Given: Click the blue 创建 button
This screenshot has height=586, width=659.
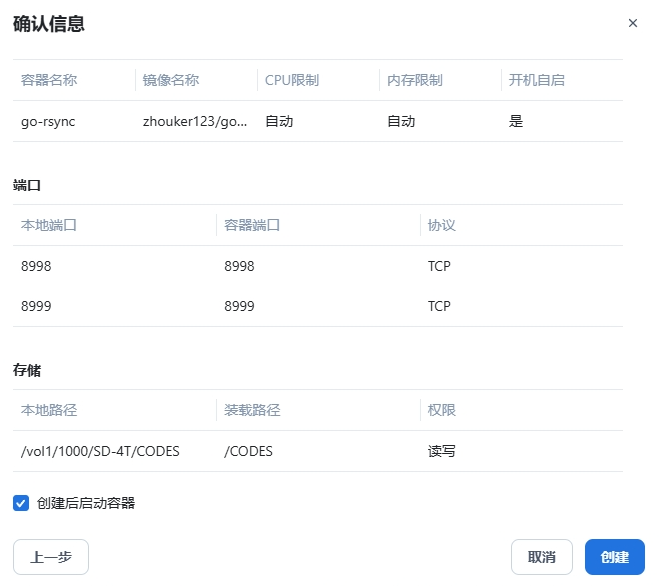Looking at the screenshot, I should [614, 557].
